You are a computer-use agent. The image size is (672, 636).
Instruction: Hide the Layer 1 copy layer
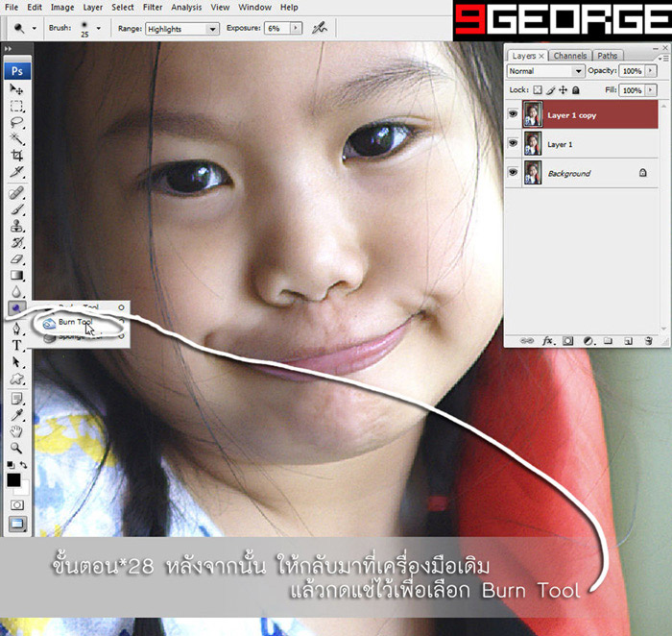(x=513, y=114)
